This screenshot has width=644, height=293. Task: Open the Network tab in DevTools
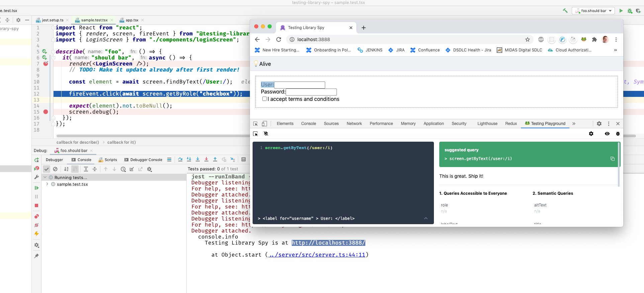point(354,124)
